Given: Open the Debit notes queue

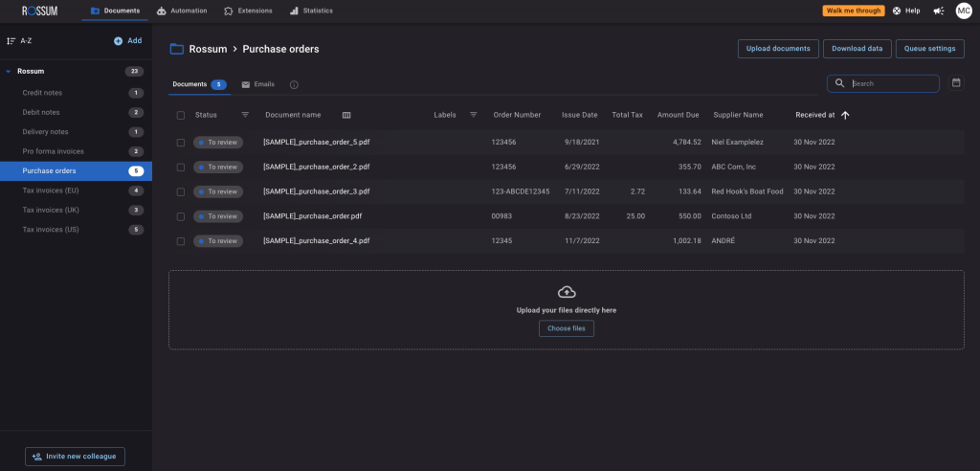Looking at the screenshot, I should click(x=76, y=113).
